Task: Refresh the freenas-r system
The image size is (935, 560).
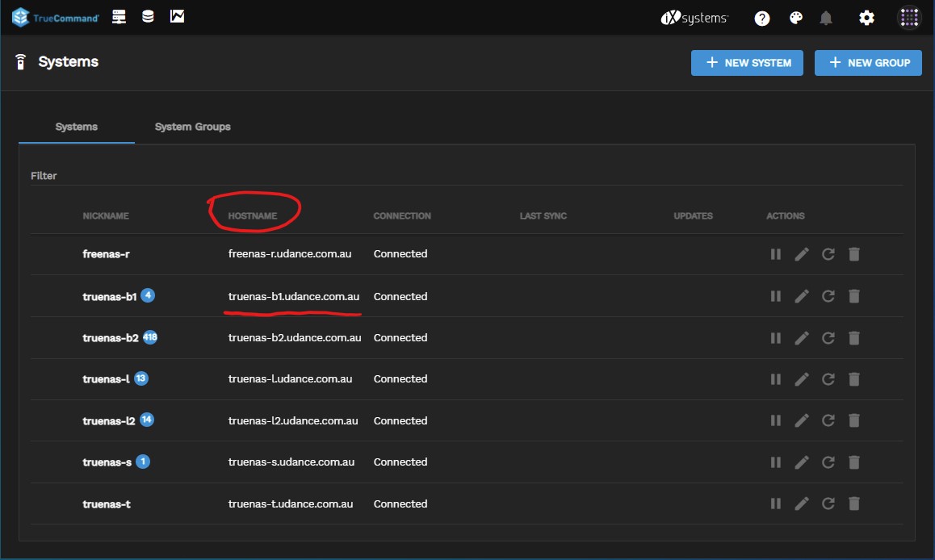Action: (828, 254)
